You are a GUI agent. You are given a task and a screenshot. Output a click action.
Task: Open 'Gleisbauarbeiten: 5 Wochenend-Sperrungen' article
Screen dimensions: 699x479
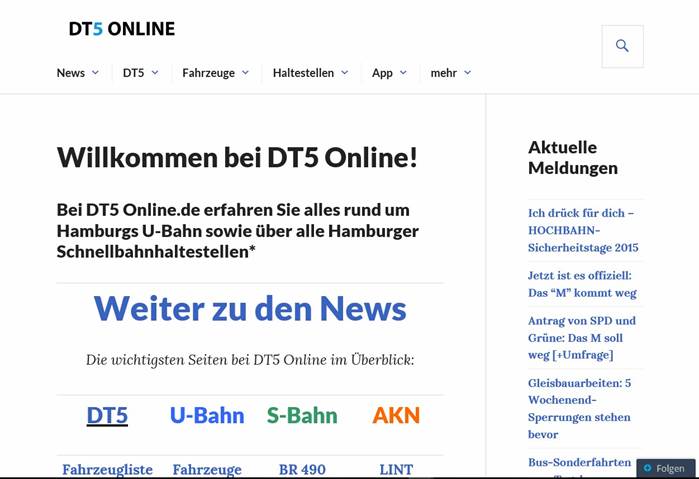click(580, 409)
